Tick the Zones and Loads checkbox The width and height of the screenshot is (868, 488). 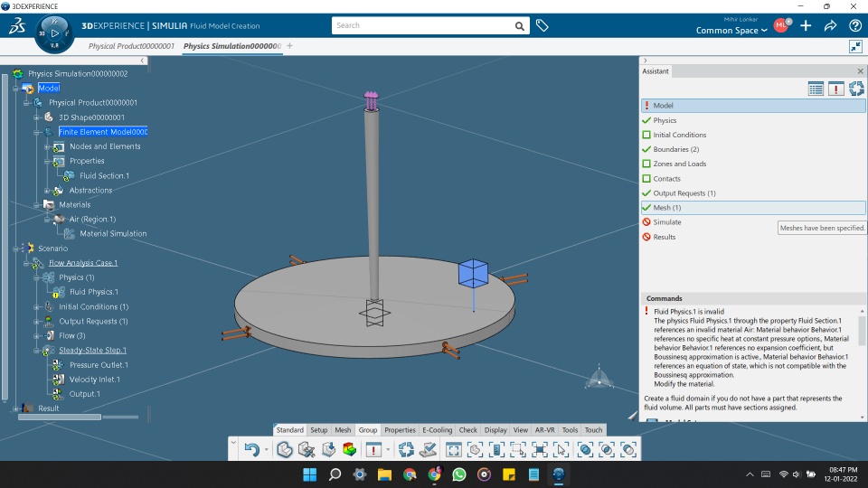click(646, 164)
